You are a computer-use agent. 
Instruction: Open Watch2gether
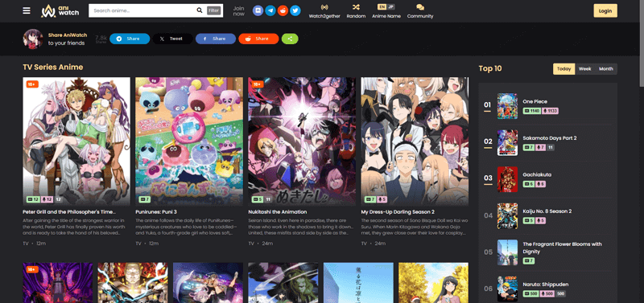[x=324, y=11]
